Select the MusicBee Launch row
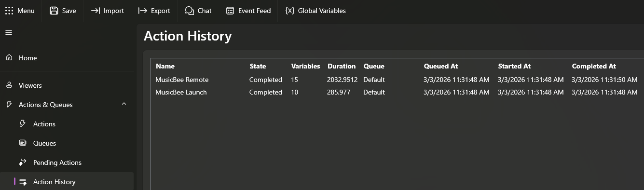This screenshot has height=190, width=644. tap(397, 92)
